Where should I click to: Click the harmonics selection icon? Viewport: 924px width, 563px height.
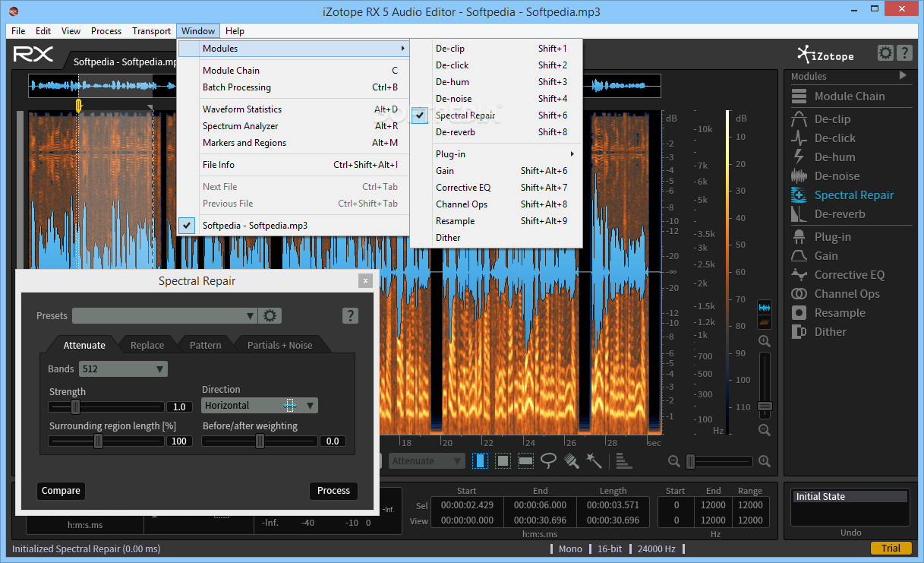pyautogui.click(x=623, y=460)
